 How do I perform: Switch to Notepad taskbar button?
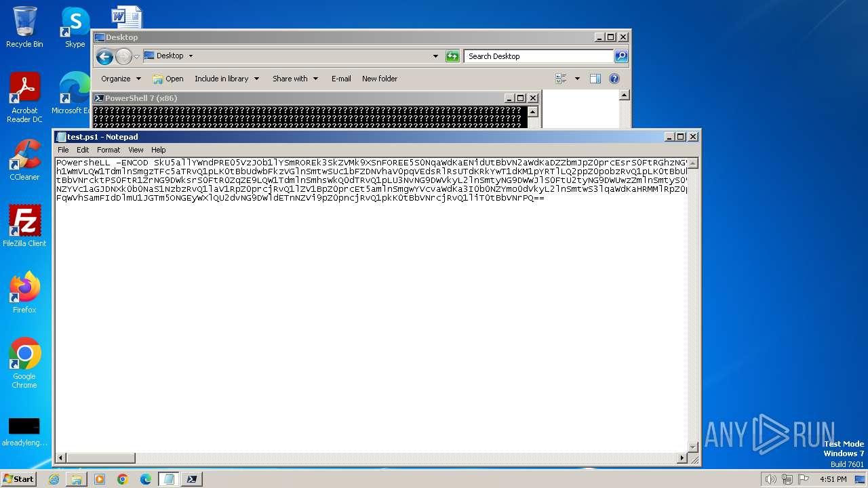(x=169, y=479)
